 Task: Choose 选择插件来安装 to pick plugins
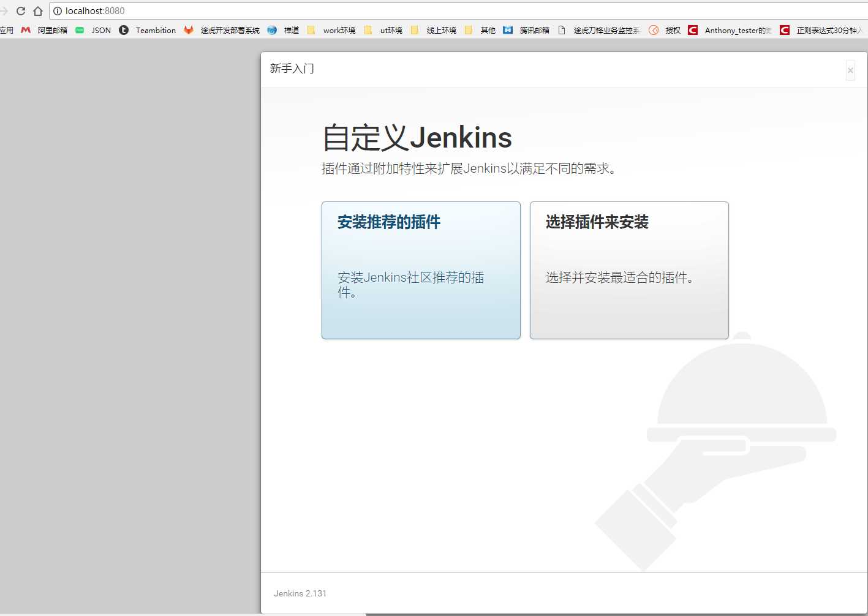click(x=629, y=270)
